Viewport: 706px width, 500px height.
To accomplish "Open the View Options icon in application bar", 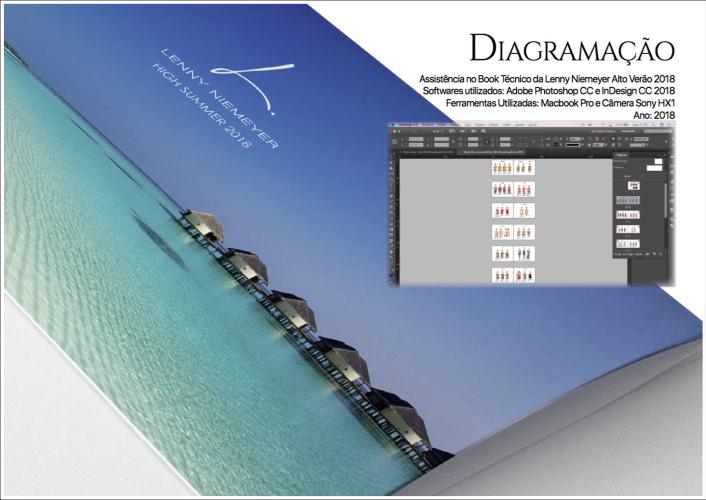I will pyautogui.click(x=452, y=131).
